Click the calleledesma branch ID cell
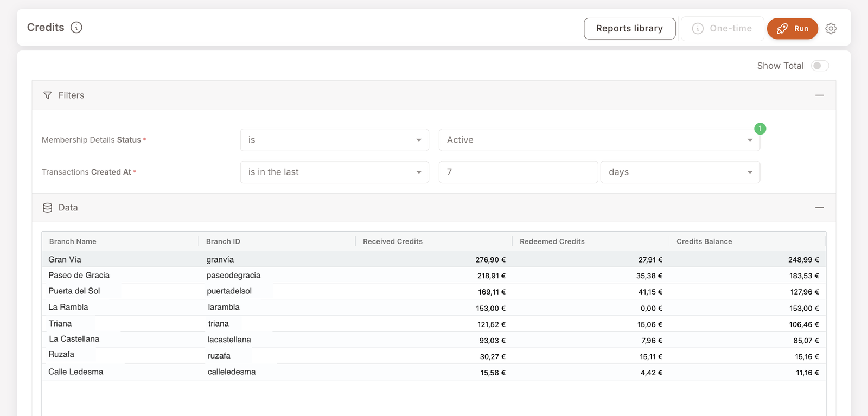 point(232,372)
